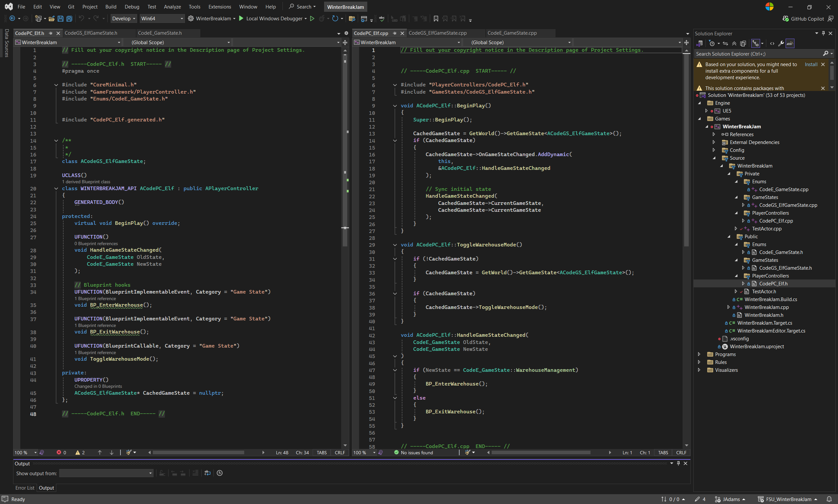Collapse the CodePC_Elf.h fold at line 14

point(56,141)
